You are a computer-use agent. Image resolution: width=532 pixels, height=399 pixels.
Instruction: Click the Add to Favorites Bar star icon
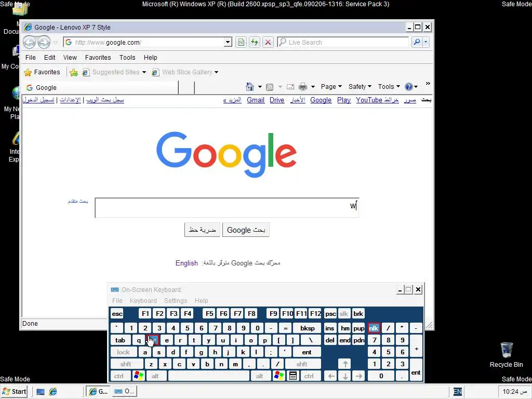point(74,72)
